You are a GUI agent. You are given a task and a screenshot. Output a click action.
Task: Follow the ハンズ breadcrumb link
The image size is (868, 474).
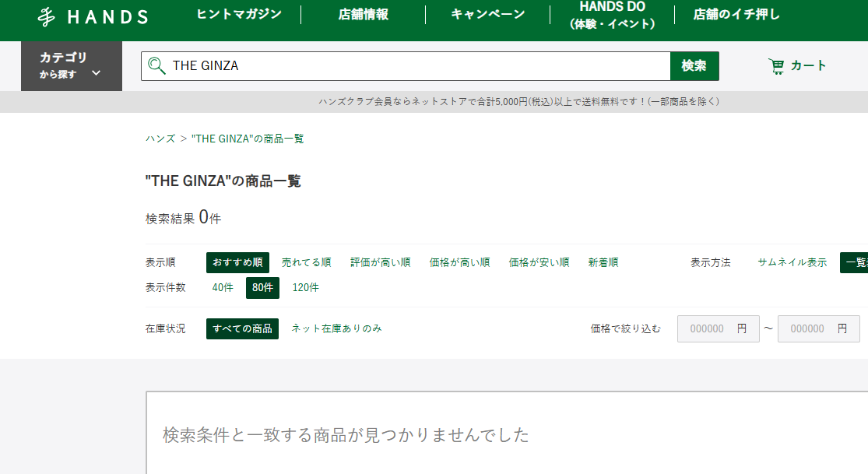point(160,139)
